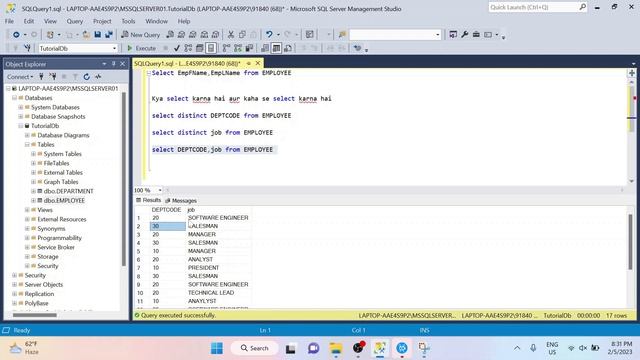Expand the dbo.DEPARTMENT table node
This screenshot has height=360, width=640.
[33, 191]
